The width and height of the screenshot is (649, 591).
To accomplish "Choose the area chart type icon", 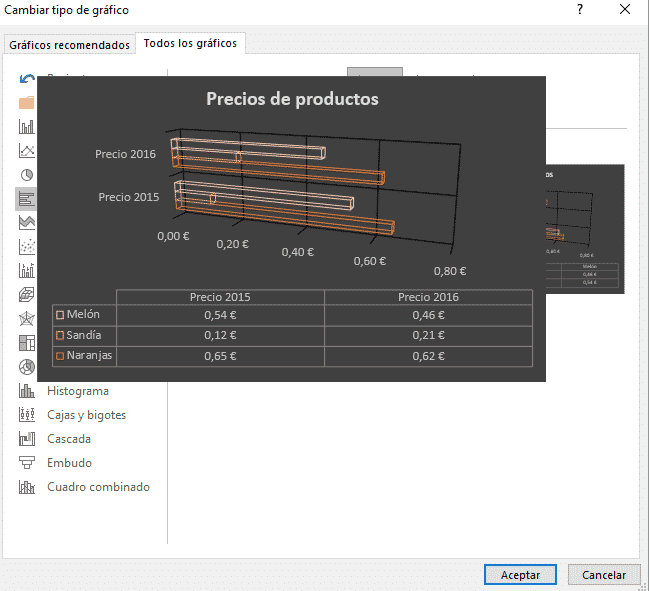I will point(27,223).
